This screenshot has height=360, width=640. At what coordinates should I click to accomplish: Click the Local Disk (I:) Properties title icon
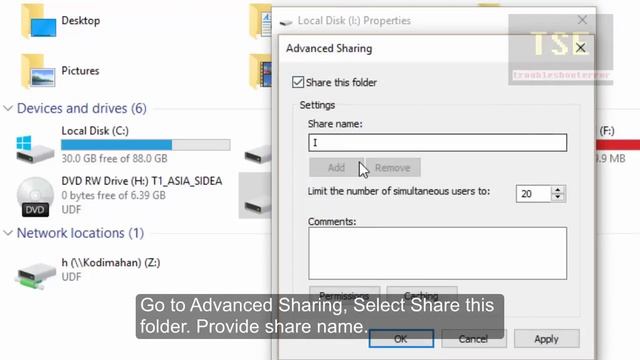[x=286, y=22]
